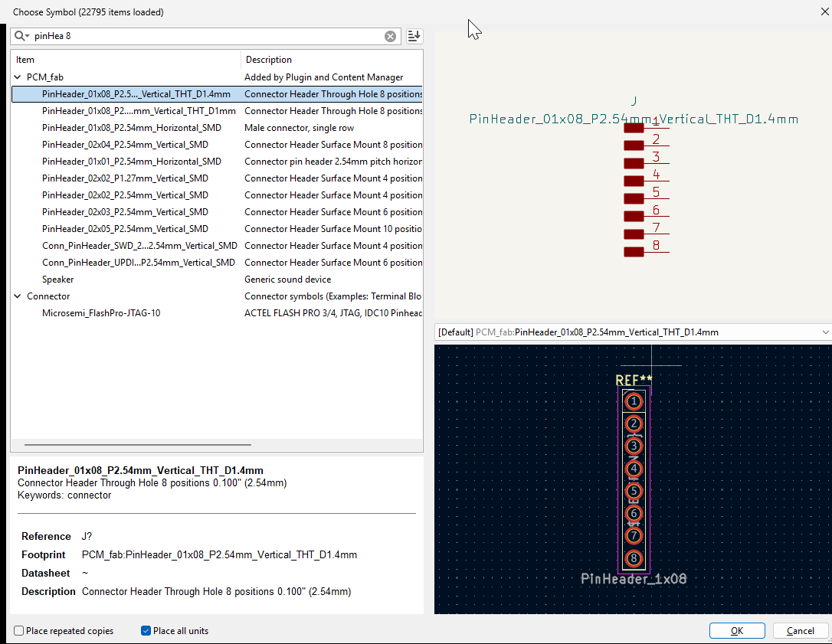Click the symbol preview pane
The width and height of the screenshot is (832, 644).
tap(633, 175)
